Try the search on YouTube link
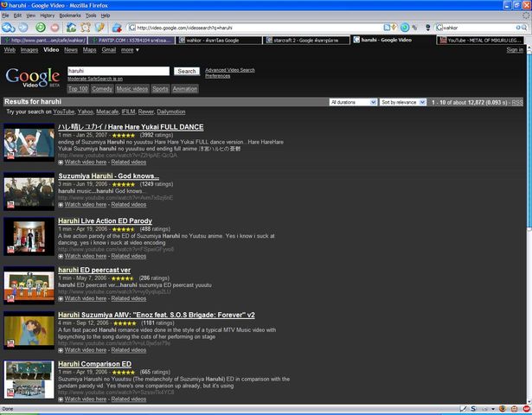This screenshot has width=532, height=415. [63, 112]
